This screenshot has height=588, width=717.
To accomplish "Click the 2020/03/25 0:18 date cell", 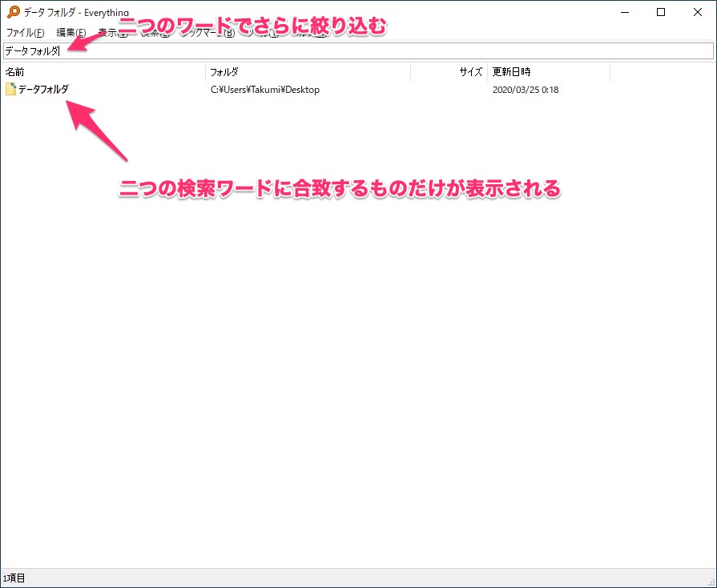I will [525, 90].
